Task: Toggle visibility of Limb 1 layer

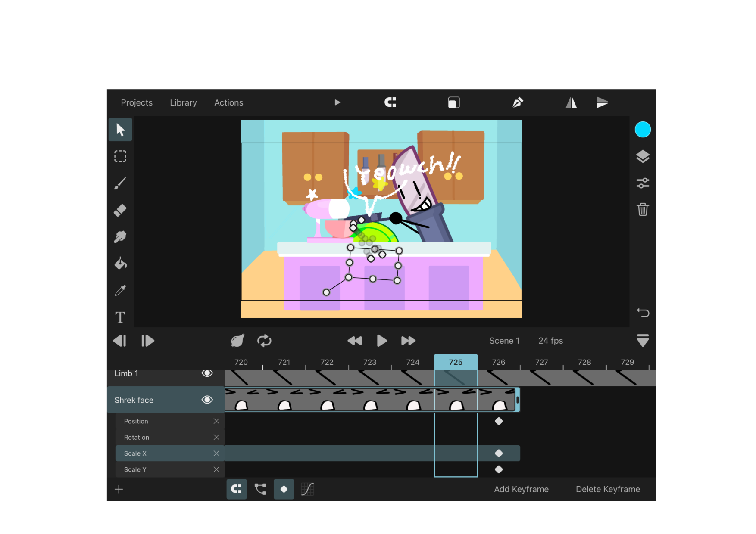Action: coord(207,373)
